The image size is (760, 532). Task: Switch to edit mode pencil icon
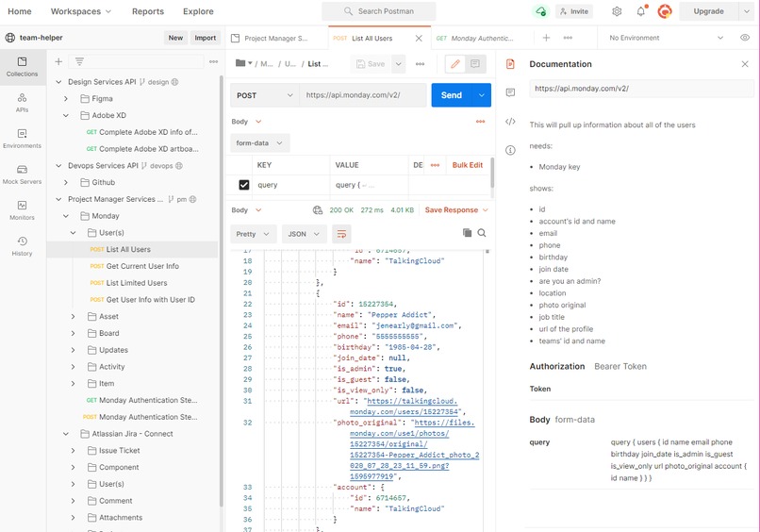coord(455,64)
